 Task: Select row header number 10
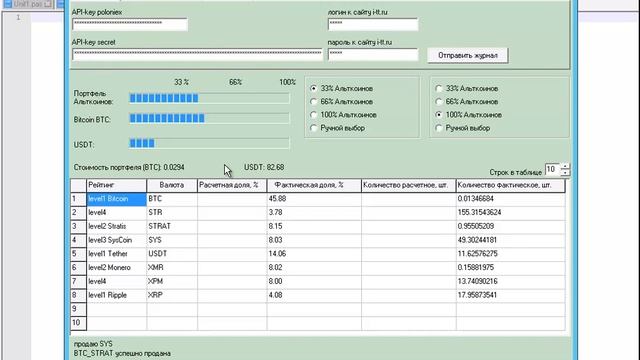point(78,323)
